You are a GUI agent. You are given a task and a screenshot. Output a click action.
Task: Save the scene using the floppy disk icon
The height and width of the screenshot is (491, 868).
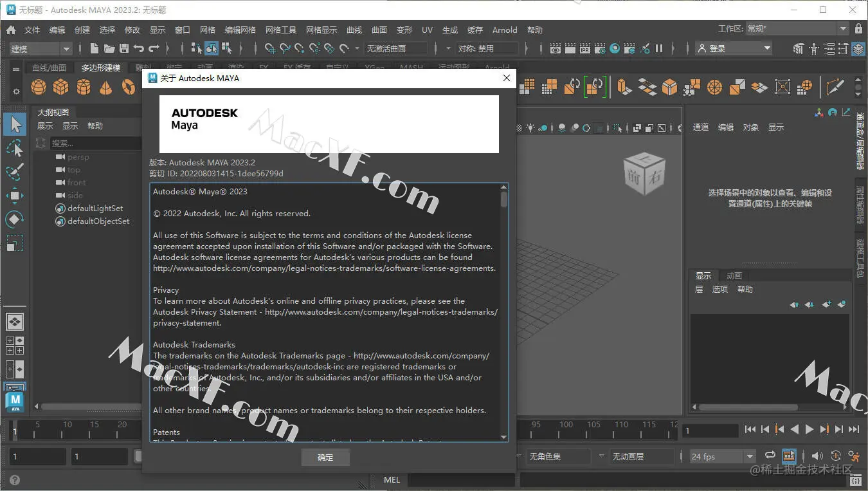tap(124, 48)
